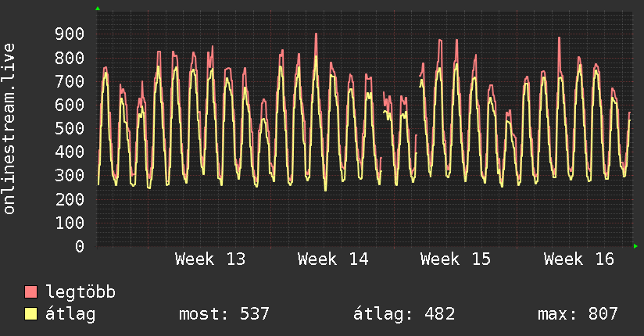This screenshot has width=644, height=336.
Task: Click the 0 y-axis label
Action: 80,246
